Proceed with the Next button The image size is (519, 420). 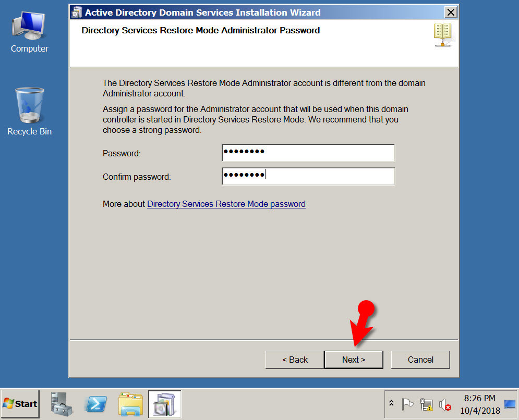(354, 360)
